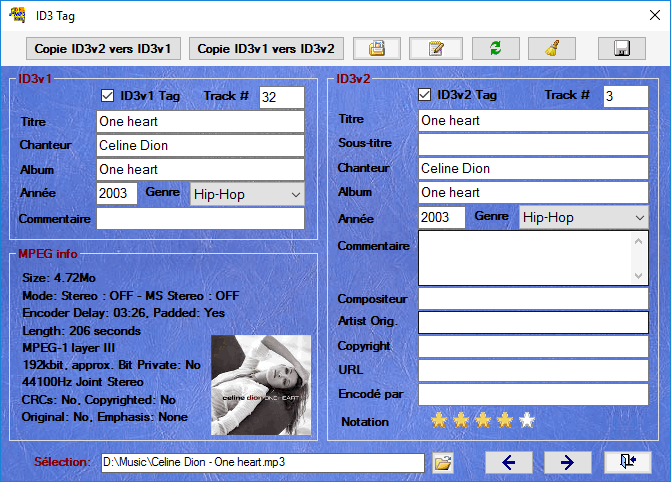Click the broom clear tags icon

point(552,48)
